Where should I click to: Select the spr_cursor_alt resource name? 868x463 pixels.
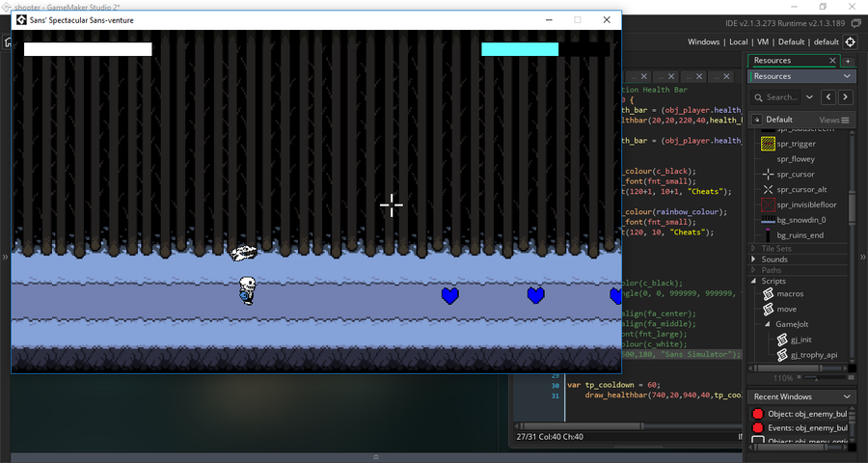pos(801,189)
